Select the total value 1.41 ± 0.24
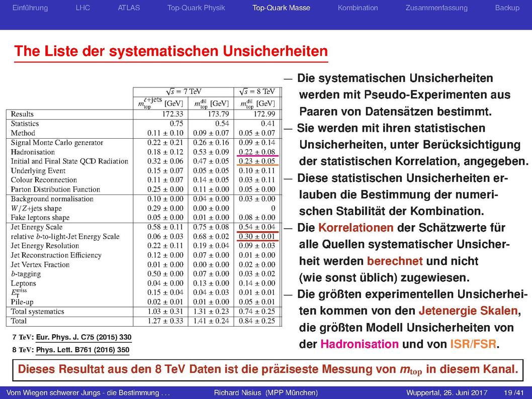 tap(211, 321)
